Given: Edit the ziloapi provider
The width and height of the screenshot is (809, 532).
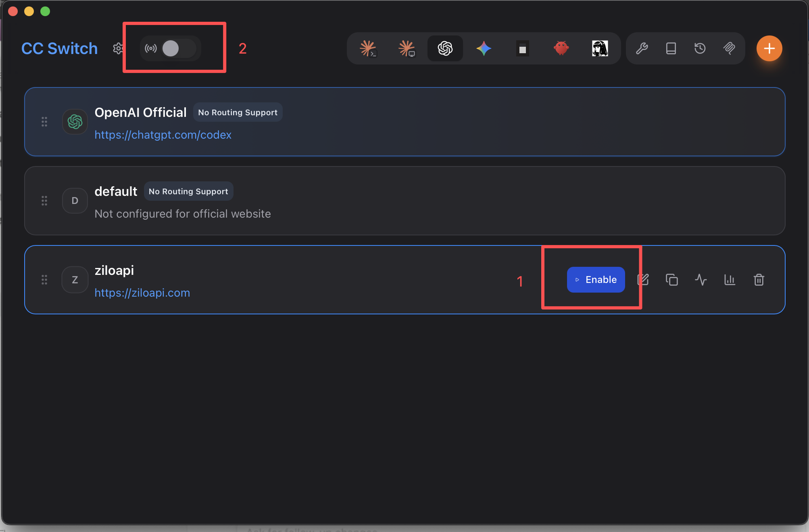Looking at the screenshot, I should (x=643, y=280).
